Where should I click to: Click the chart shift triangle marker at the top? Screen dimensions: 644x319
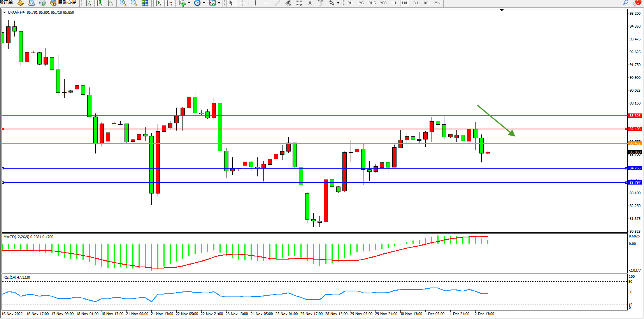coord(502,10)
